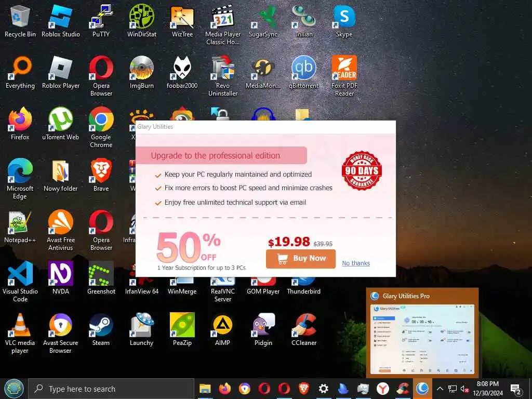The width and height of the screenshot is (532, 399).
Task: Open the Recycle Bin desktop icon
Action: pos(20,21)
